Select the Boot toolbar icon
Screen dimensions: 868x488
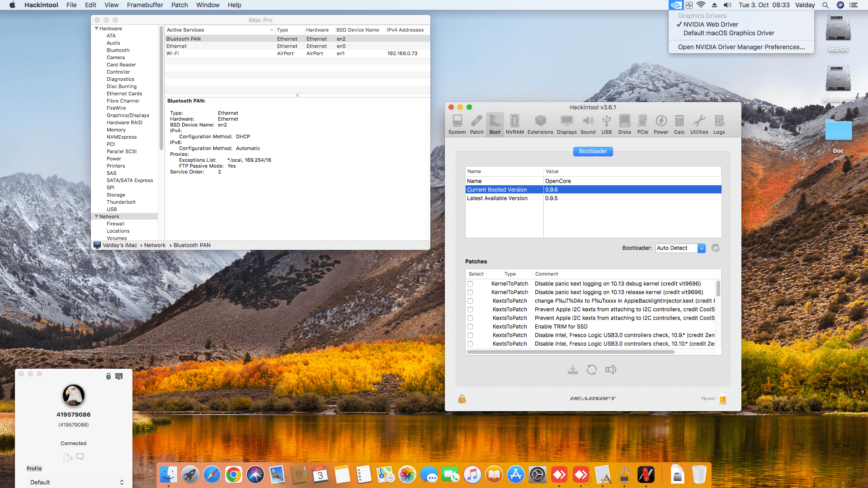click(495, 124)
